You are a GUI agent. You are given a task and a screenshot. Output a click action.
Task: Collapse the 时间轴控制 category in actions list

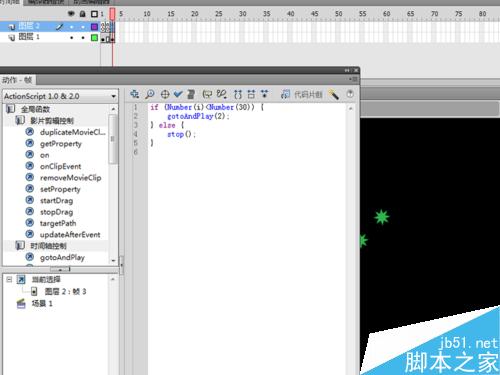[20, 246]
